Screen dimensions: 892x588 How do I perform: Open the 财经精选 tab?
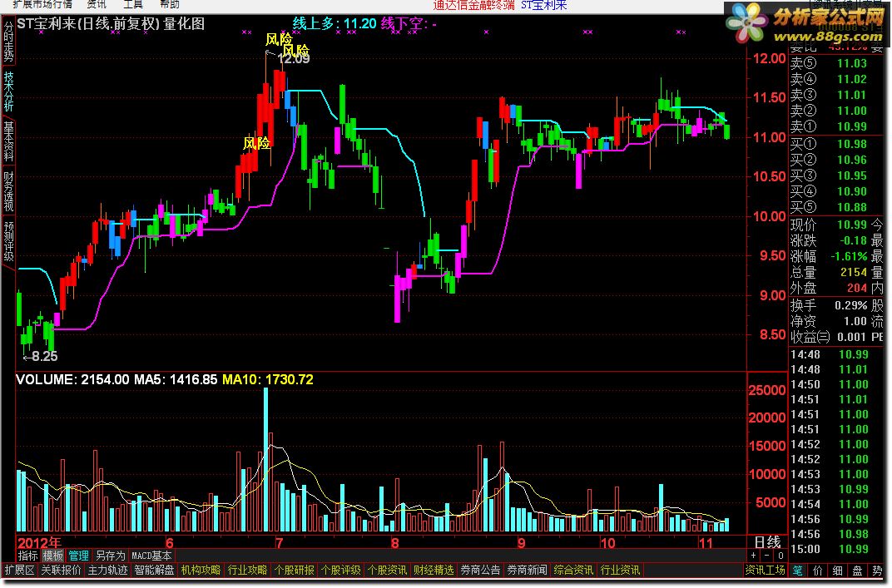tap(434, 570)
